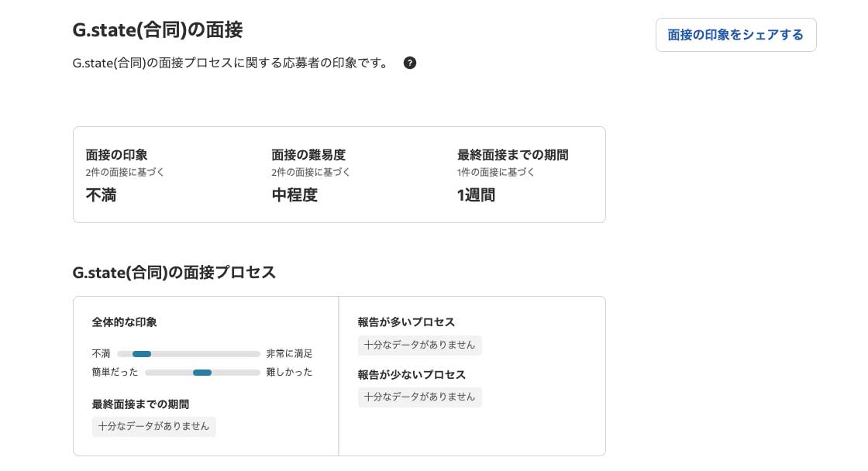Viewport: 868px width, 471px height.
Task: Select the G.state(合同)の面接プロセス section heading
Action: [x=174, y=273]
